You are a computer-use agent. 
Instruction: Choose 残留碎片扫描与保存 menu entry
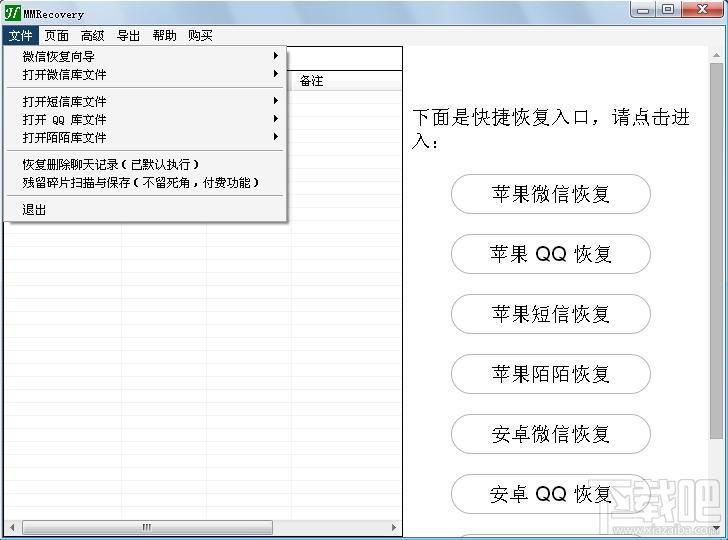[x=145, y=182]
